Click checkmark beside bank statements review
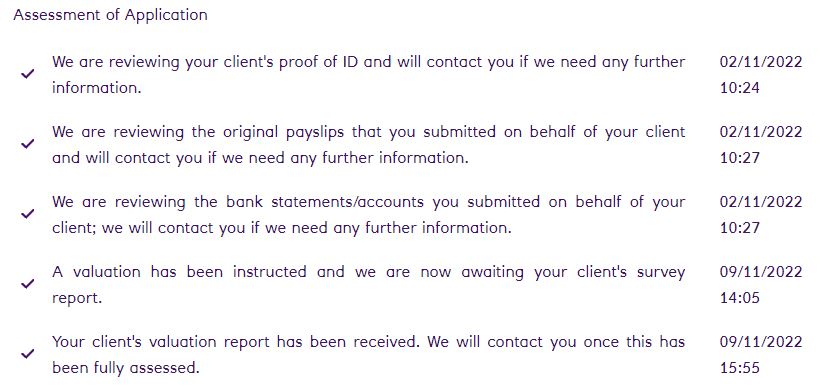Viewport: 818px width, 388px height. [28, 214]
